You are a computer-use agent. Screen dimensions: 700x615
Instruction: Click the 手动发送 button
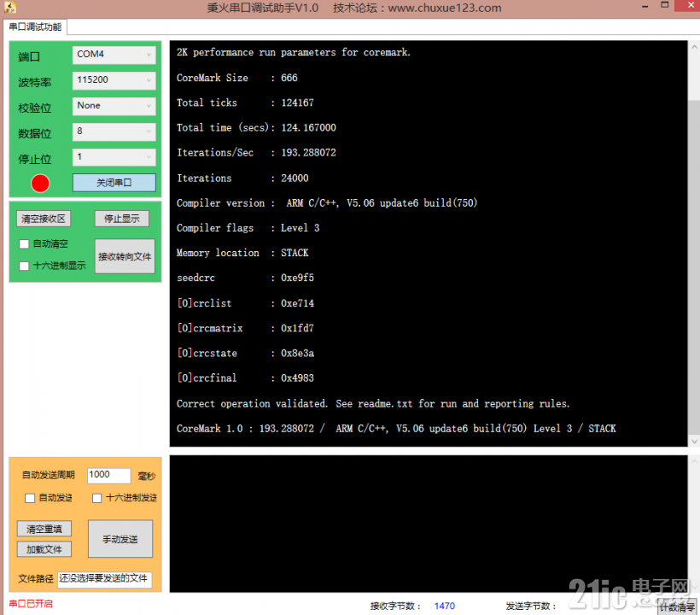coord(120,539)
